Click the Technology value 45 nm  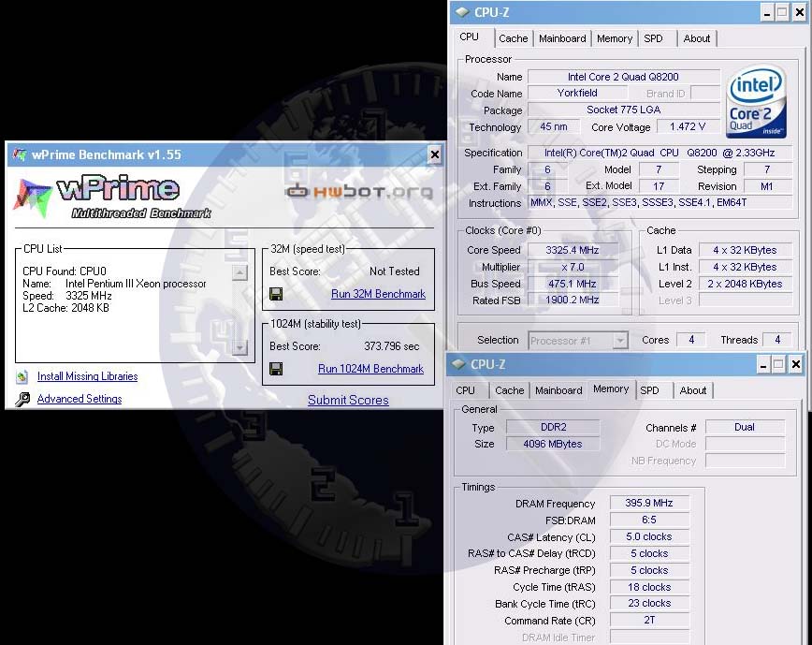(x=554, y=126)
